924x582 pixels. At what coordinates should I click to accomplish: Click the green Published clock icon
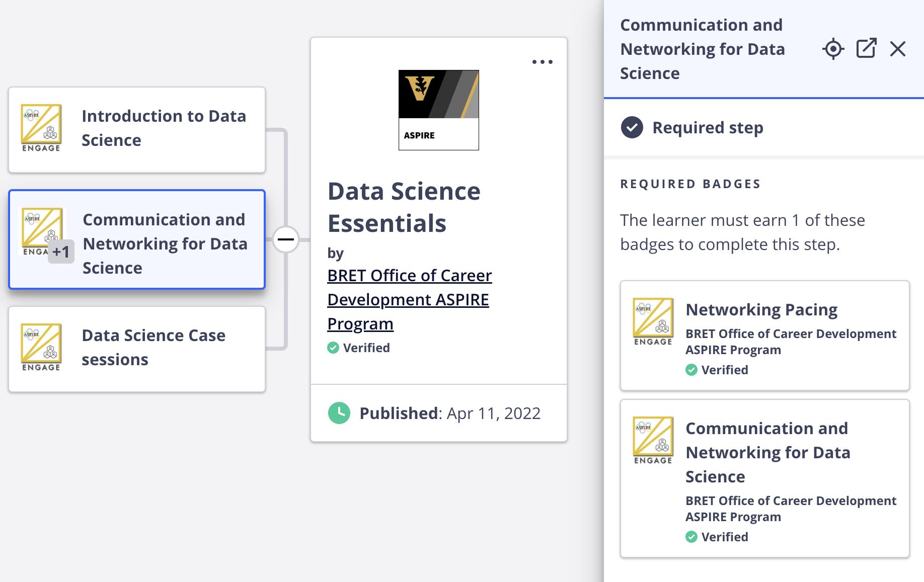pyautogui.click(x=339, y=413)
